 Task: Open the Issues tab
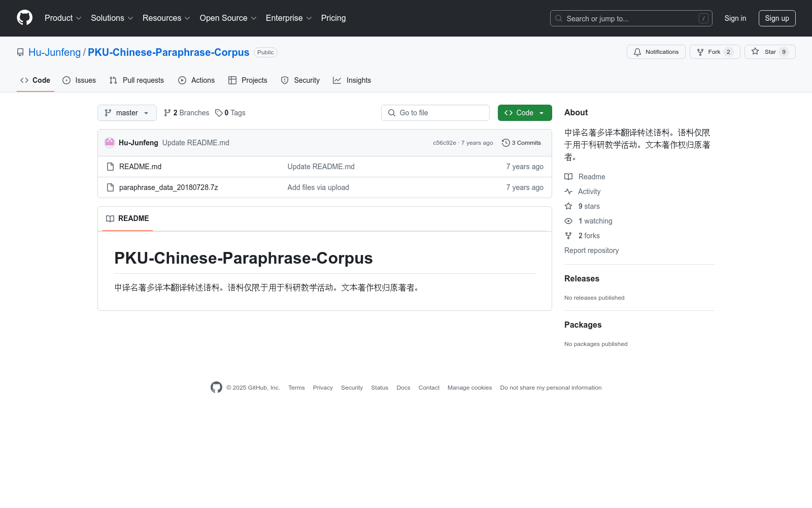point(79,80)
